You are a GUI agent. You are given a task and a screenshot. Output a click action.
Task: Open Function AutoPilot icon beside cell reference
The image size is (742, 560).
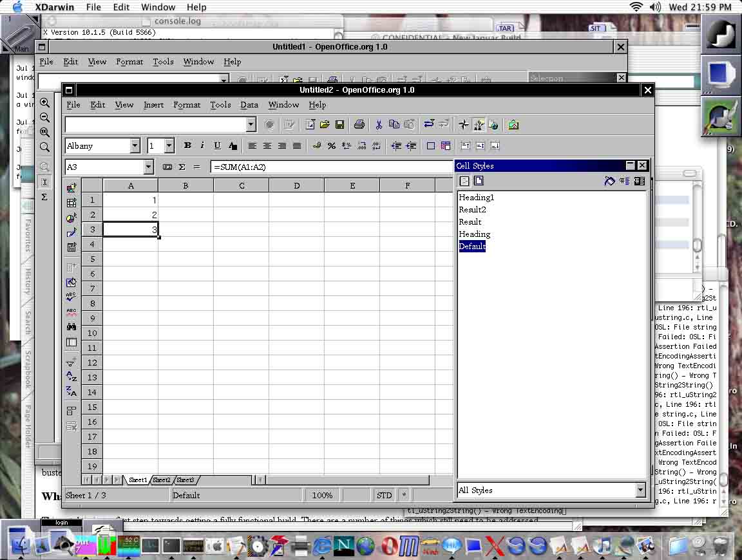(167, 167)
